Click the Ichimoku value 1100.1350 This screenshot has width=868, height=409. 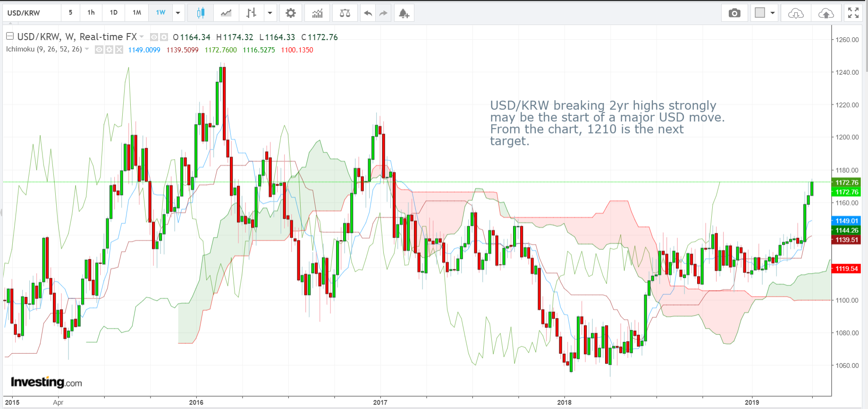coord(297,50)
